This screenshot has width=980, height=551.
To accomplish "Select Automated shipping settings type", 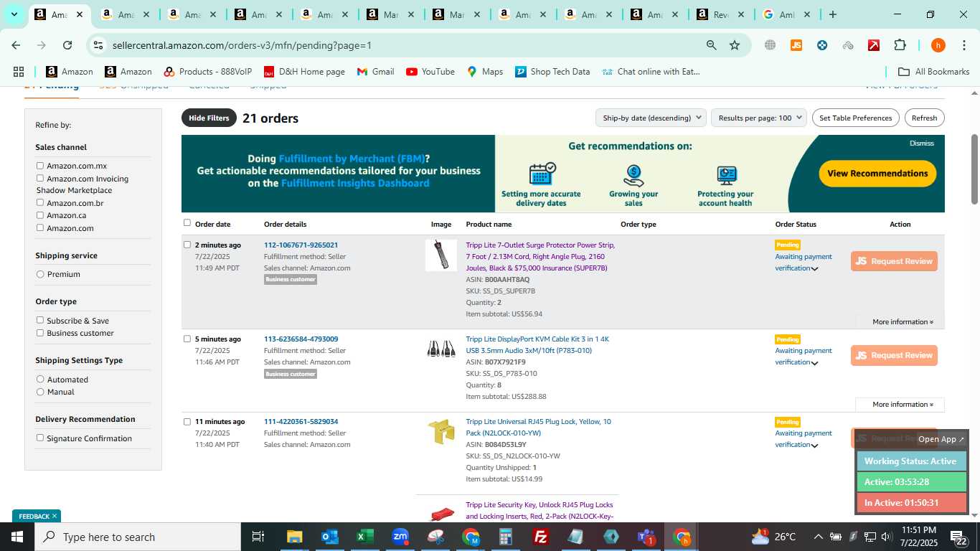I will click(40, 380).
